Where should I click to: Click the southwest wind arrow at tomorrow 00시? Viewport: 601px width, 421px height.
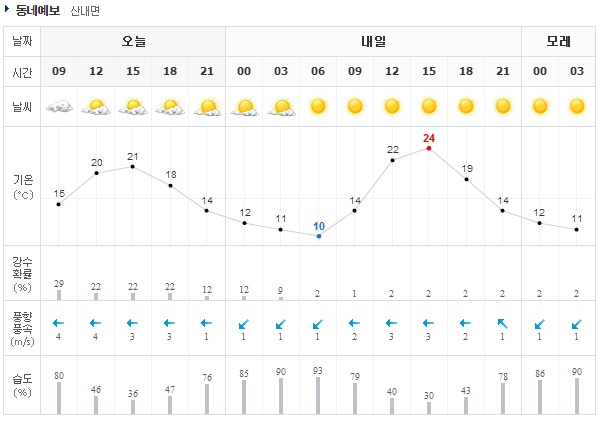coord(244,323)
